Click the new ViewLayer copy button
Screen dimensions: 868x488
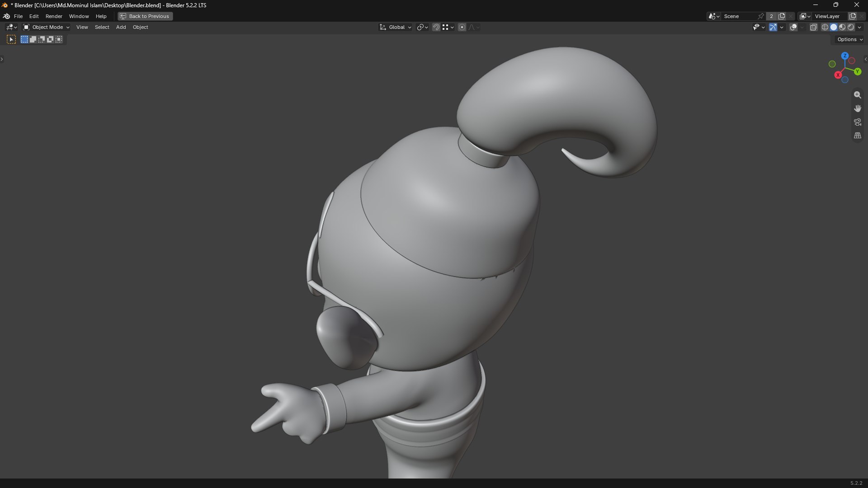[853, 16]
